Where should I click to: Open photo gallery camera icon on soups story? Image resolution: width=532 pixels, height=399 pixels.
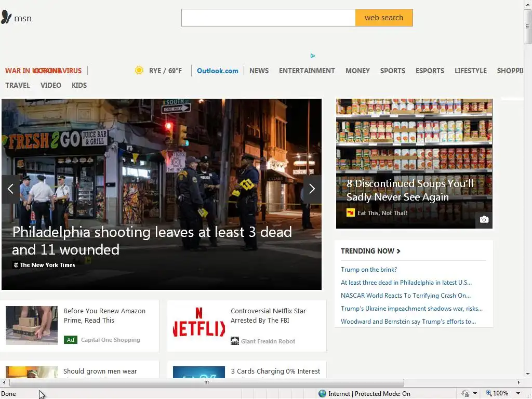pos(484,220)
